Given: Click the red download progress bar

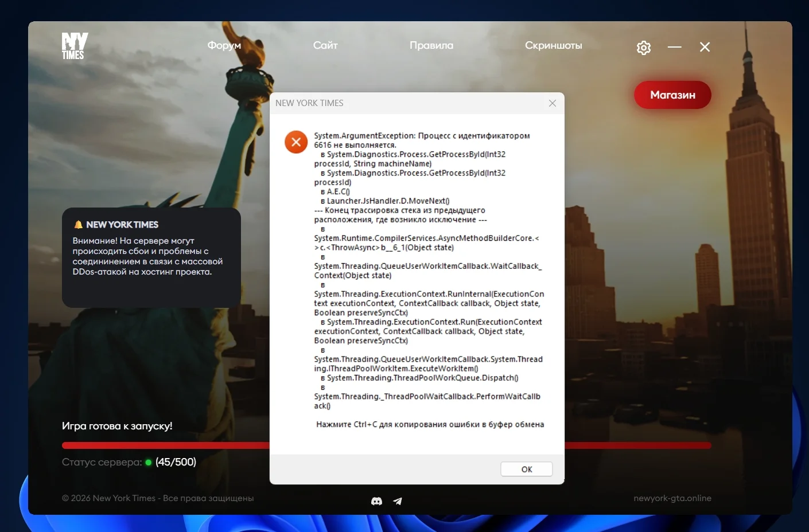Looking at the screenshot, I should pos(165,445).
